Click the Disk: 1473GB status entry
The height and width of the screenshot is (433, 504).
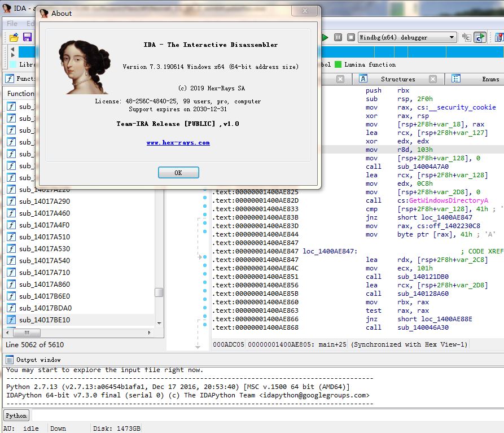point(117,428)
